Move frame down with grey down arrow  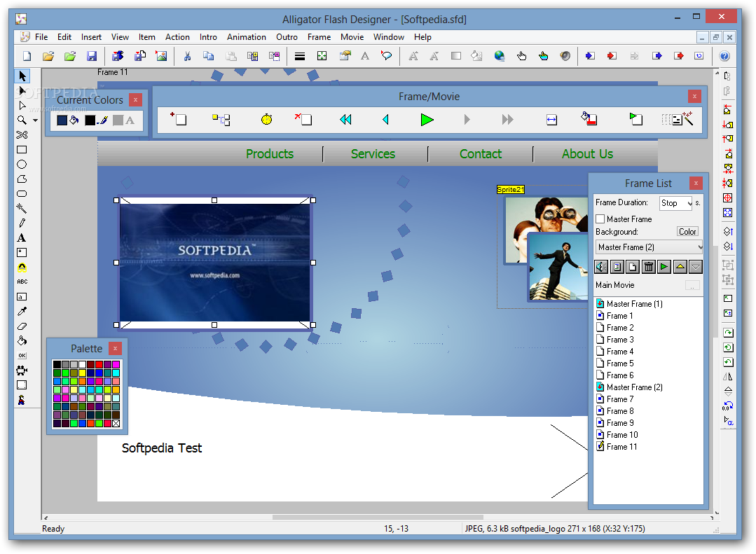[695, 267]
